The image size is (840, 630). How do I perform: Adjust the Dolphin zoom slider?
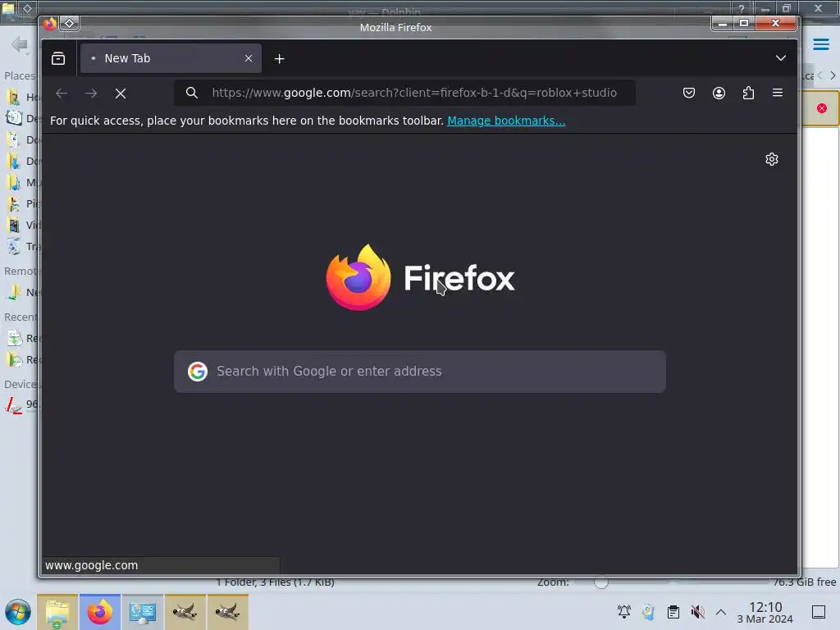(601, 582)
